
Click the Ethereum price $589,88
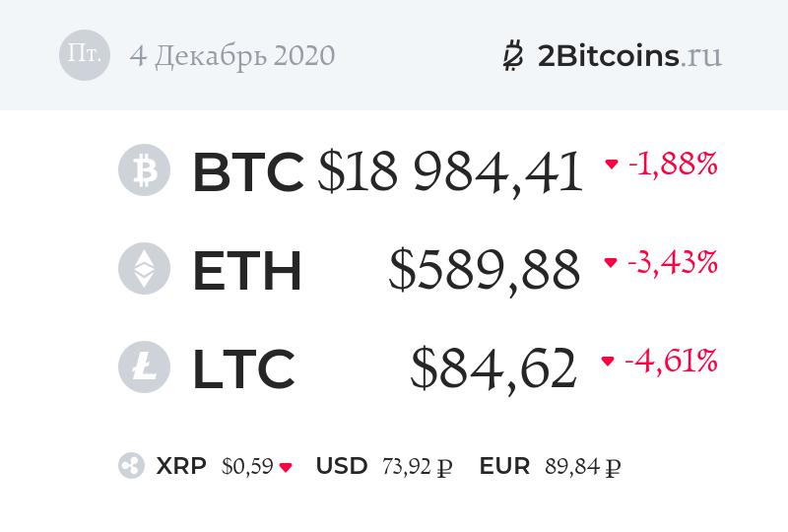click(485, 270)
